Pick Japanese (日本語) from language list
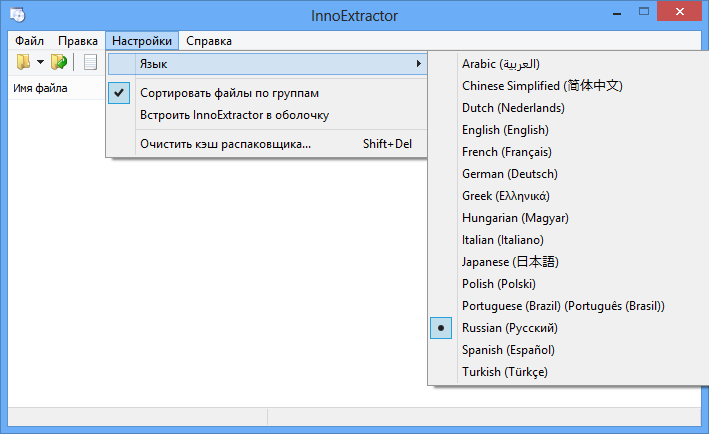This screenshot has width=709, height=434. [510, 262]
